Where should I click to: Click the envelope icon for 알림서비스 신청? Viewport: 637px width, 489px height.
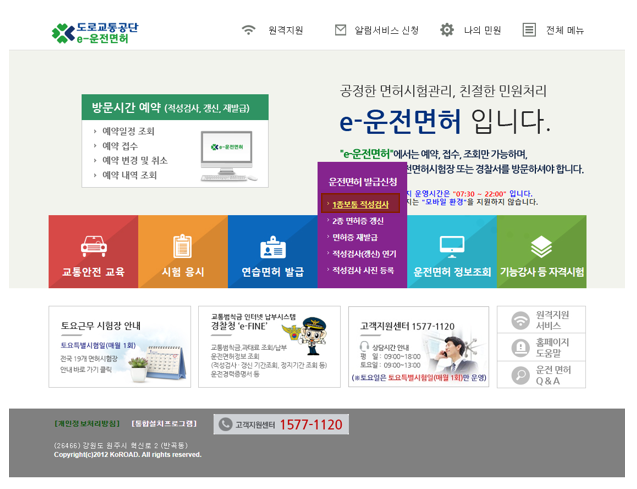[340, 30]
